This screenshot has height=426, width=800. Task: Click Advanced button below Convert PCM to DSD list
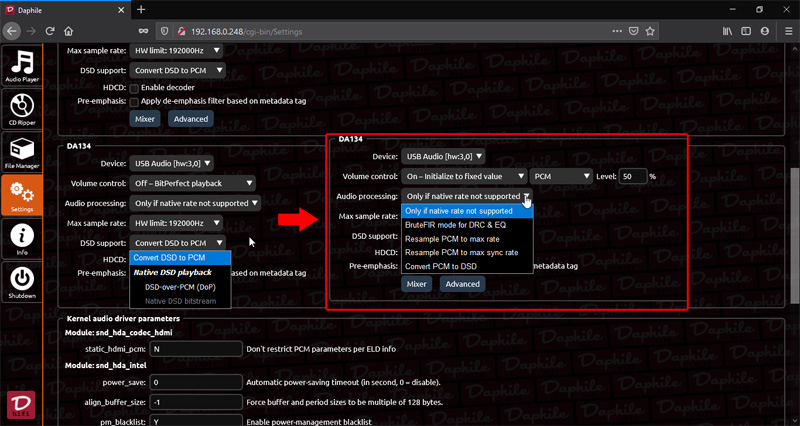tap(463, 284)
